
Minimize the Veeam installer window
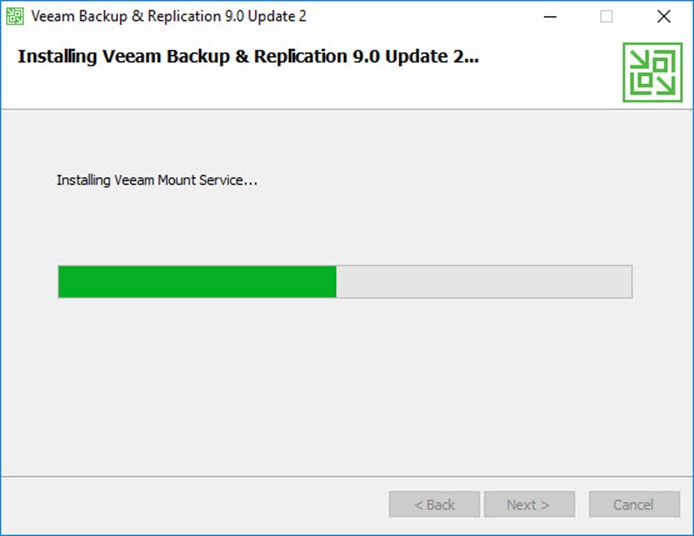(x=550, y=17)
